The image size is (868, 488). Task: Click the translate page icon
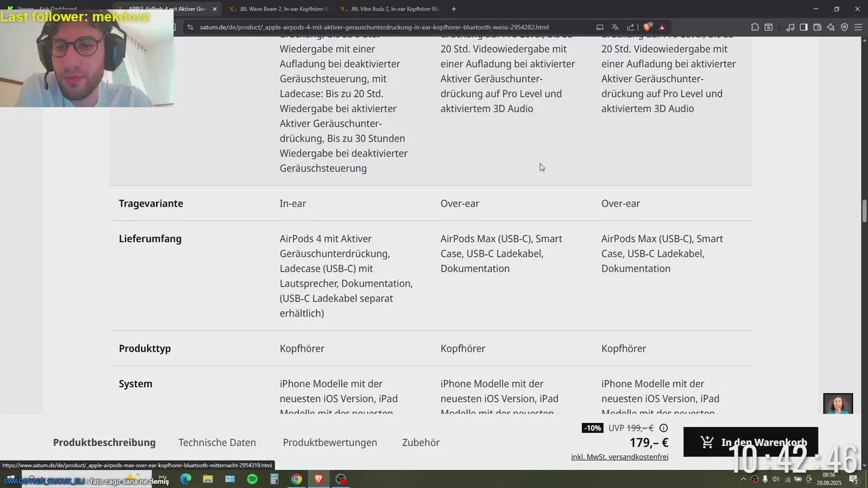click(615, 27)
